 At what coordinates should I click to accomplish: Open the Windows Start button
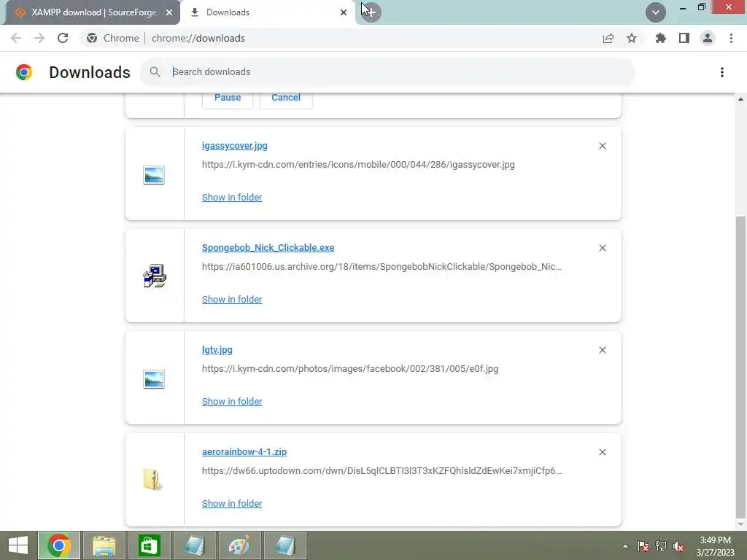click(x=18, y=545)
